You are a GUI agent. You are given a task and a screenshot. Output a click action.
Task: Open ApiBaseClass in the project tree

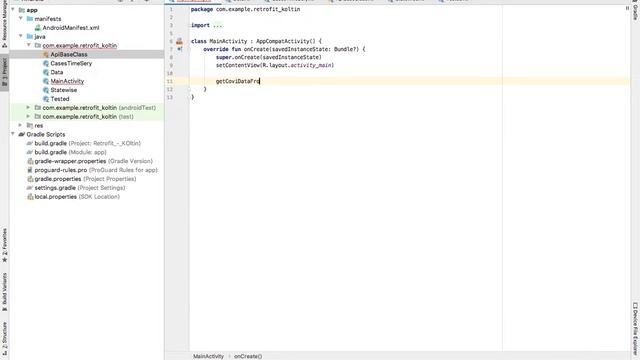[69, 54]
